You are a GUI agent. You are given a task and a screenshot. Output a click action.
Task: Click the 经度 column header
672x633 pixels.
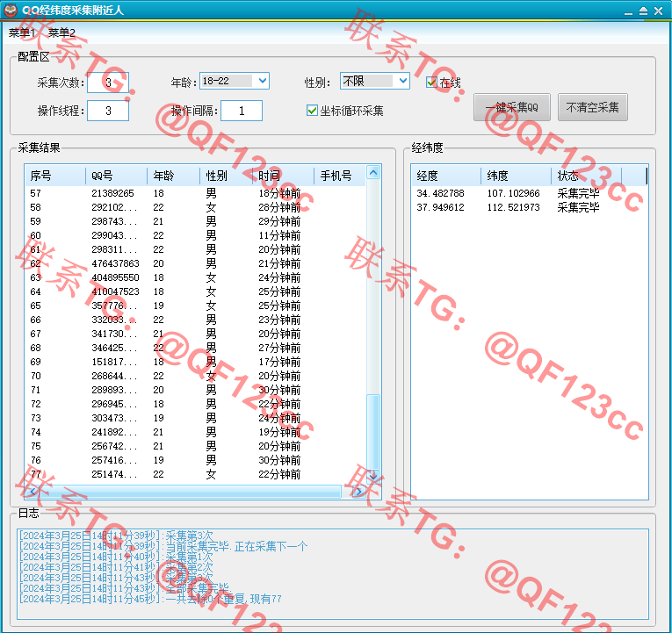coord(446,176)
